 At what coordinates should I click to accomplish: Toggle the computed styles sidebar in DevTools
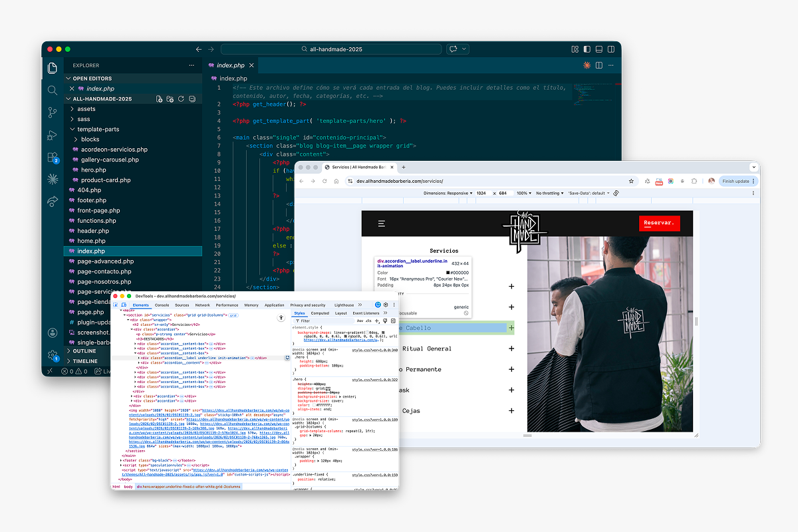coord(393,321)
